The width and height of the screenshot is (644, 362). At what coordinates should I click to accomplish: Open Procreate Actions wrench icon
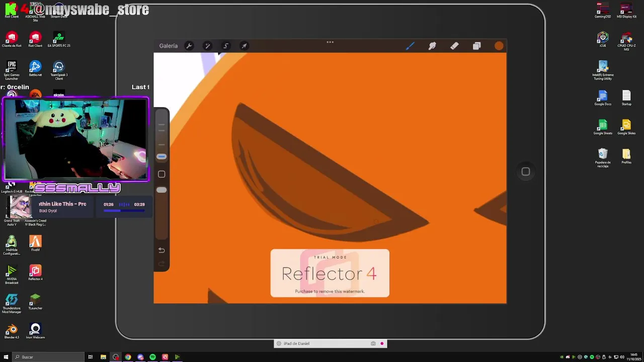[x=189, y=46]
